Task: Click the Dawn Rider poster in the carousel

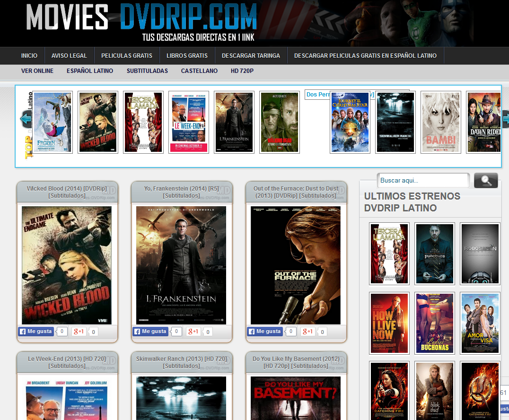Action: pyautogui.click(x=483, y=122)
